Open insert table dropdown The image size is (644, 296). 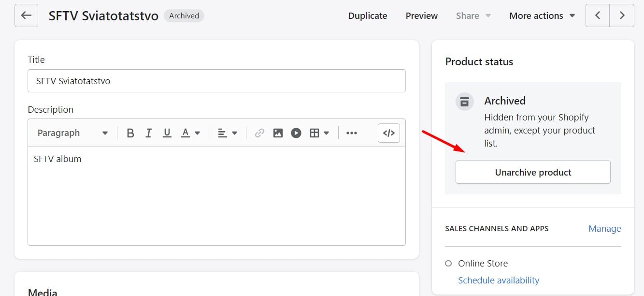point(319,133)
